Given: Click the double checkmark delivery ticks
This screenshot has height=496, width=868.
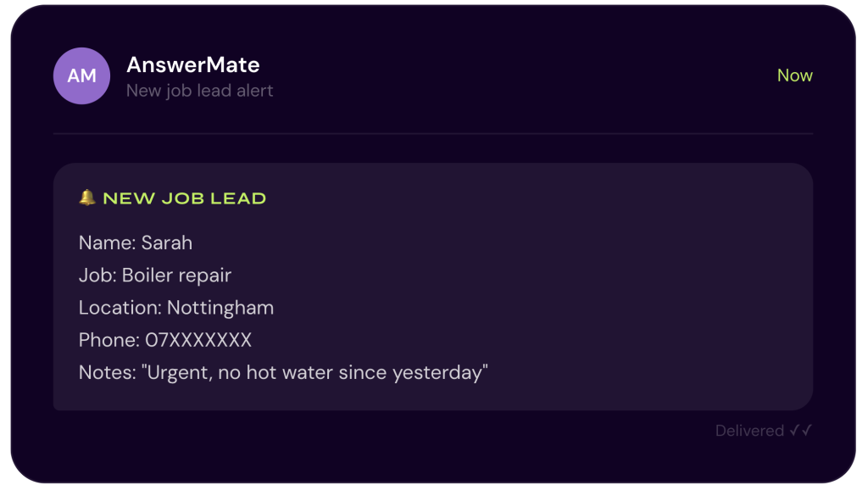Looking at the screenshot, I should [x=800, y=431].
